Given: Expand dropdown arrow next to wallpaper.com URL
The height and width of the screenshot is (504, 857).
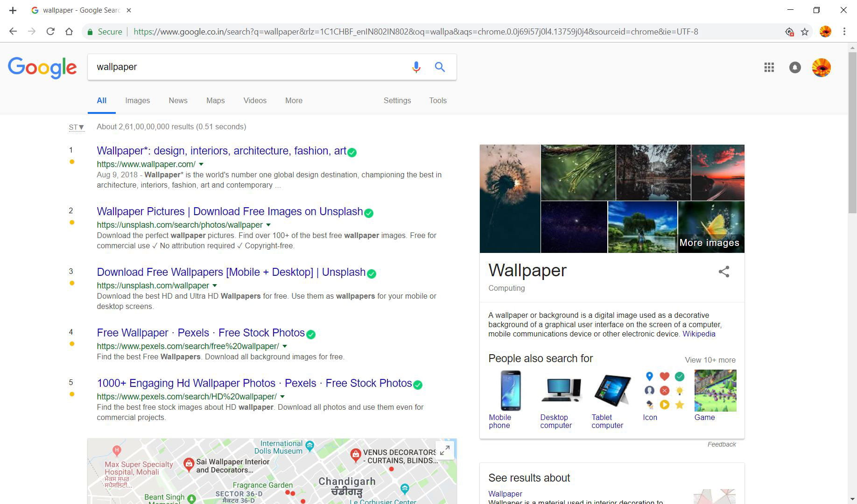Looking at the screenshot, I should [201, 164].
